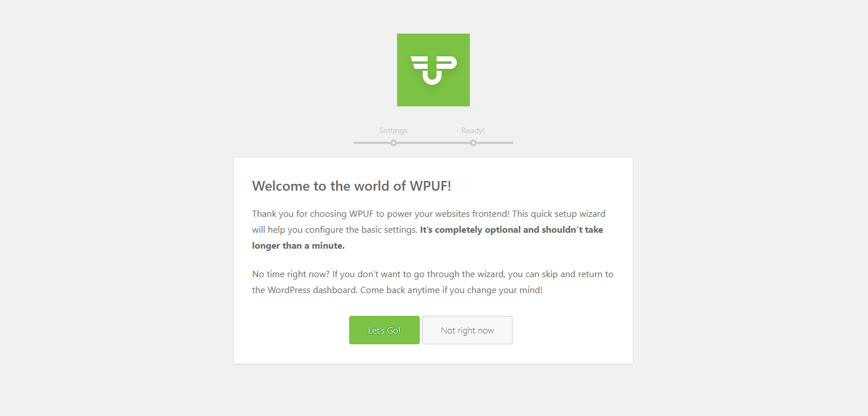Start the wizard with Let's Go!
The height and width of the screenshot is (416, 868).
click(x=384, y=330)
